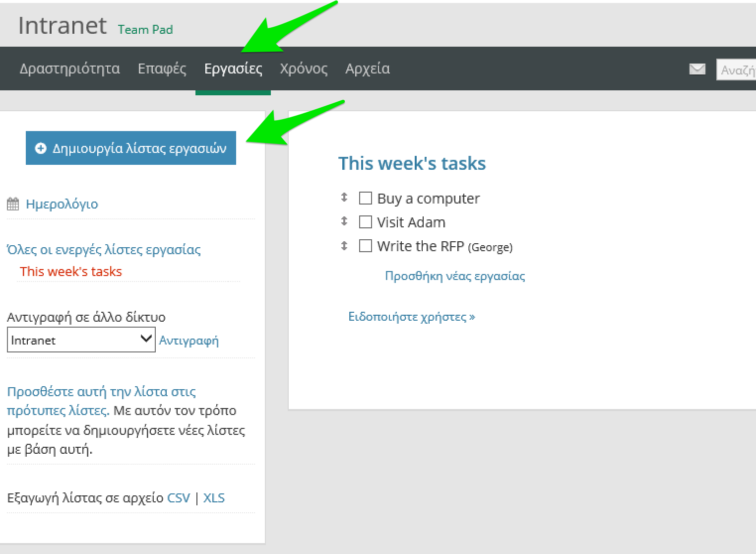756x554 pixels.
Task: Click reorder handle for Buy a computer
Action: 344,198
